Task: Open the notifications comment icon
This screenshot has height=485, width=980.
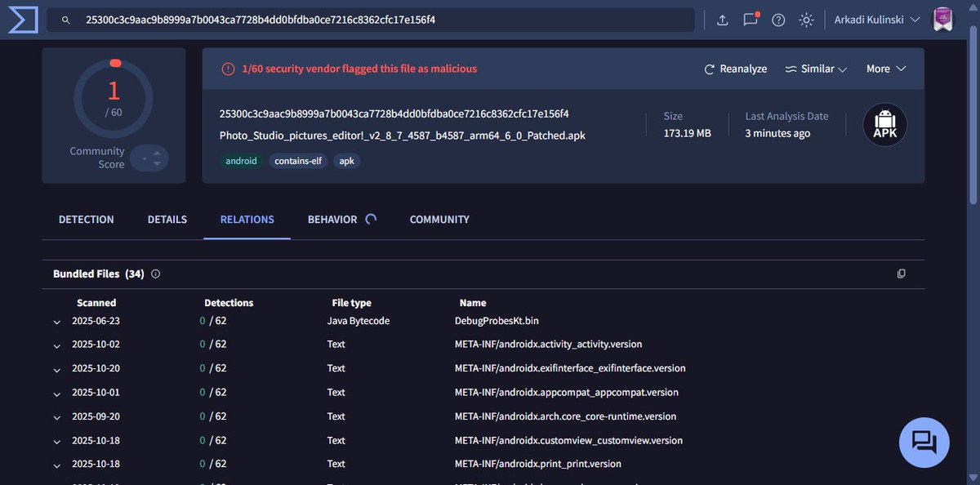Action: click(751, 20)
